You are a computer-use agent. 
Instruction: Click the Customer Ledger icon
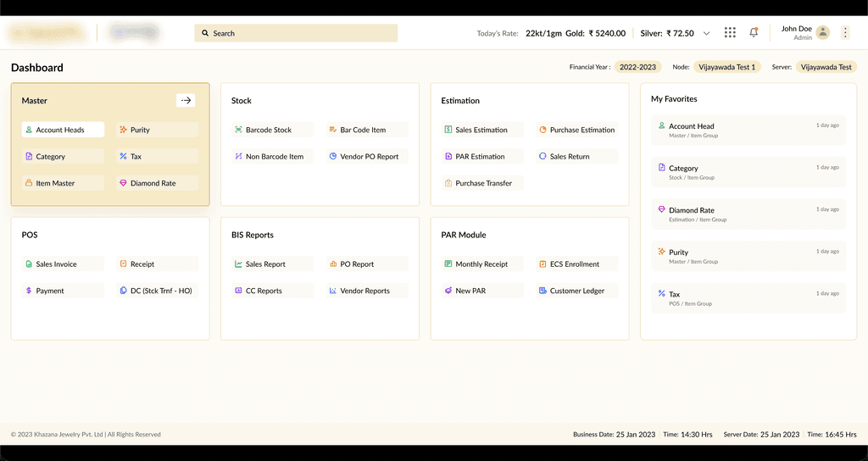click(542, 291)
